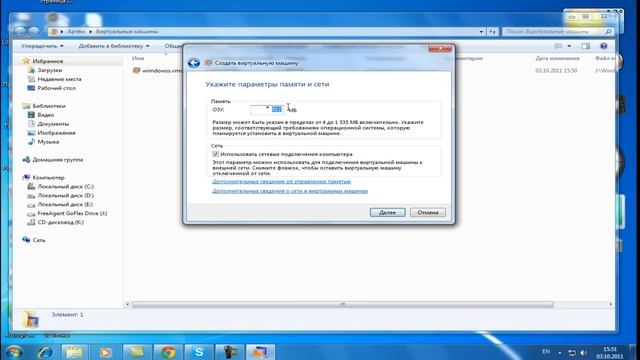Click the address bar refresh button
This screenshot has height=360, width=640.
pos(493,31)
